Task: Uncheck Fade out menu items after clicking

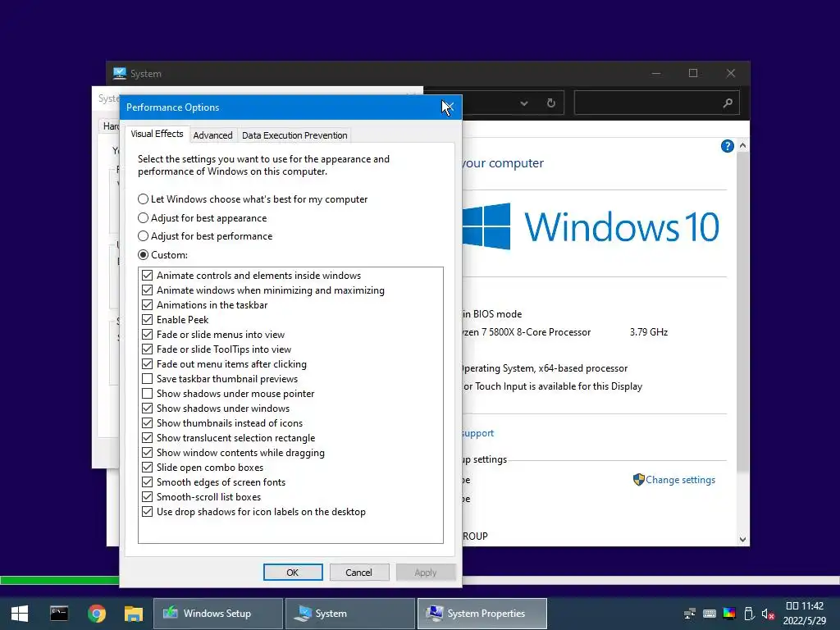Action: pyautogui.click(x=148, y=364)
